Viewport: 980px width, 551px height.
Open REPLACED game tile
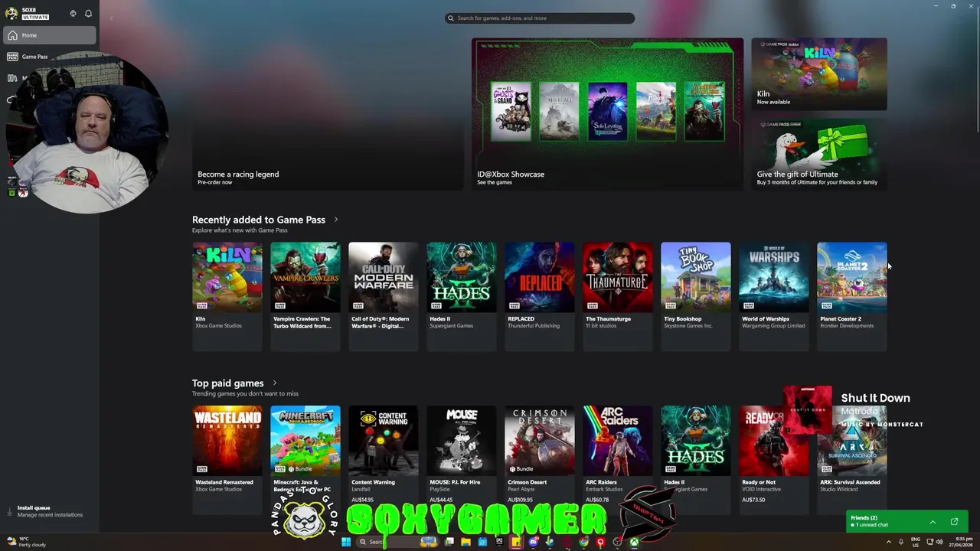pos(540,296)
